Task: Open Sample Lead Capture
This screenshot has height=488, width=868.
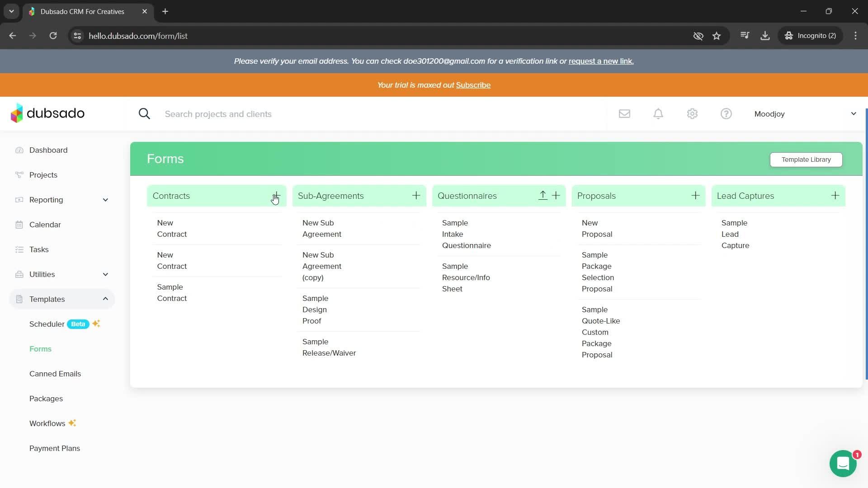Action: (x=735, y=234)
